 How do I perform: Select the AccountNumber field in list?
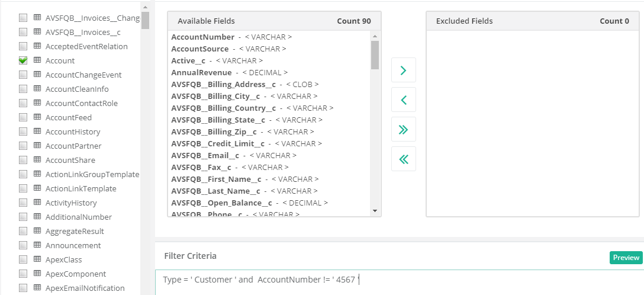point(202,37)
